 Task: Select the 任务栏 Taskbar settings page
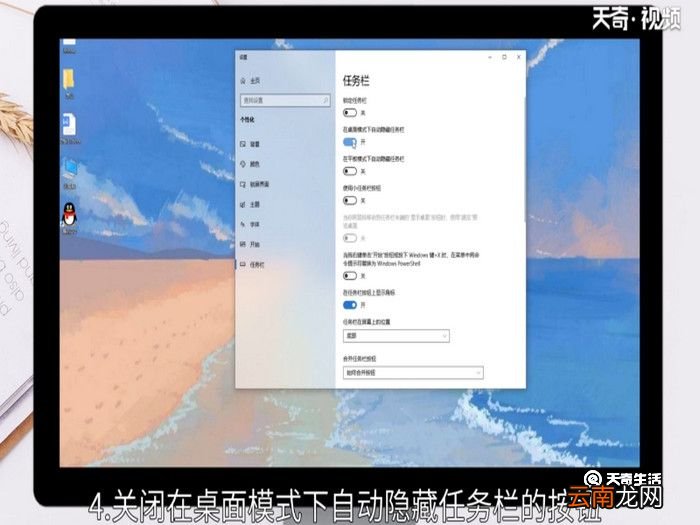257,265
